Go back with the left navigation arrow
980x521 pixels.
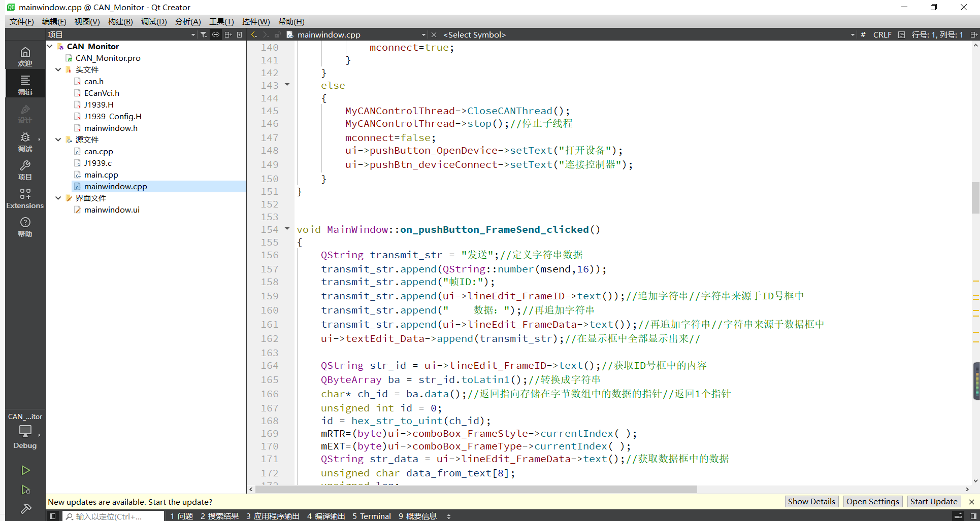(254, 34)
